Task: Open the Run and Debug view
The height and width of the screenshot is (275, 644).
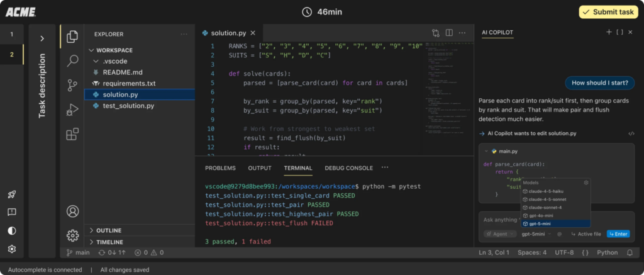Action: (x=72, y=110)
